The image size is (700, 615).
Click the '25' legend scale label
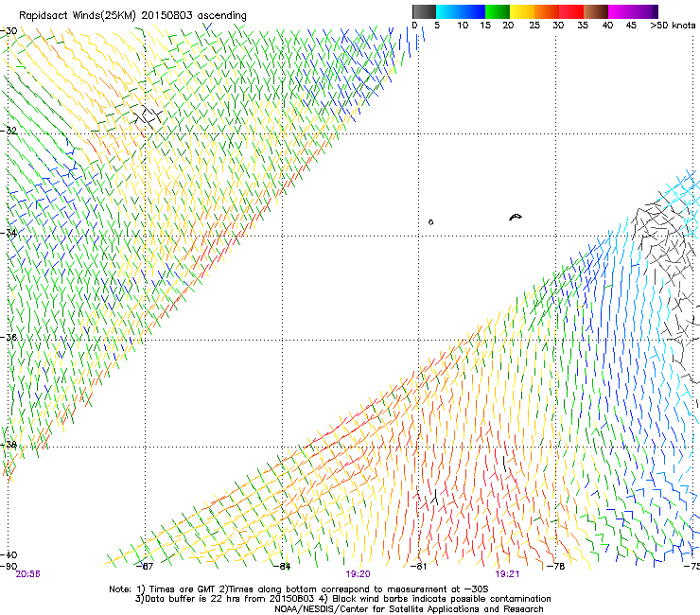click(x=534, y=26)
